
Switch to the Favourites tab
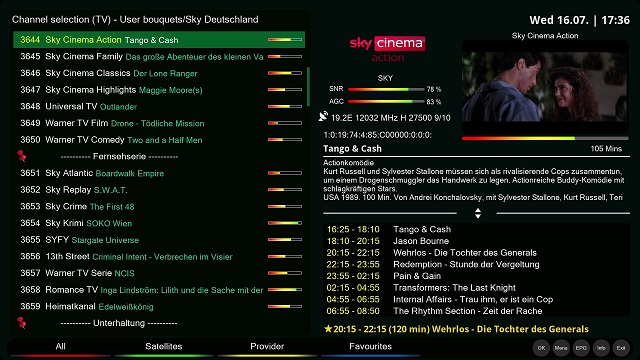(x=370, y=347)
